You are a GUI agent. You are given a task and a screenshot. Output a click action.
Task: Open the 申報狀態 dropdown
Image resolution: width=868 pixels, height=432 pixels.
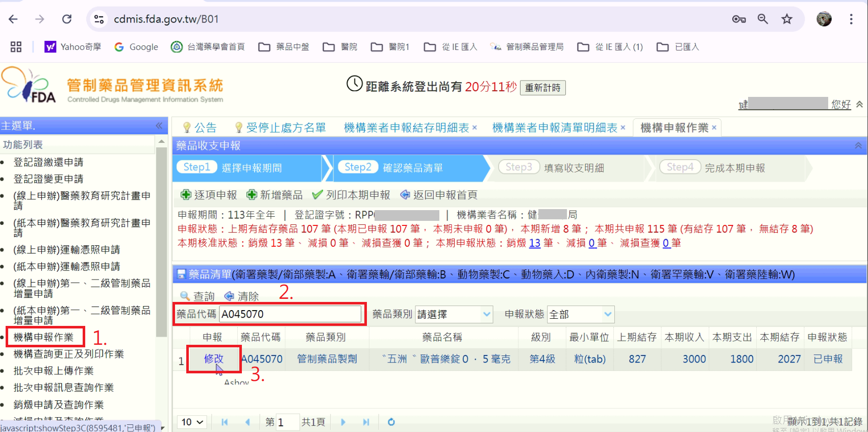coord(608,314)
